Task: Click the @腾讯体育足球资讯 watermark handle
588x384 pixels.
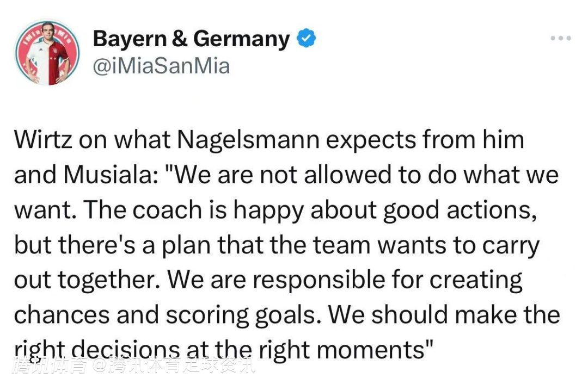Action: (173, 366)
